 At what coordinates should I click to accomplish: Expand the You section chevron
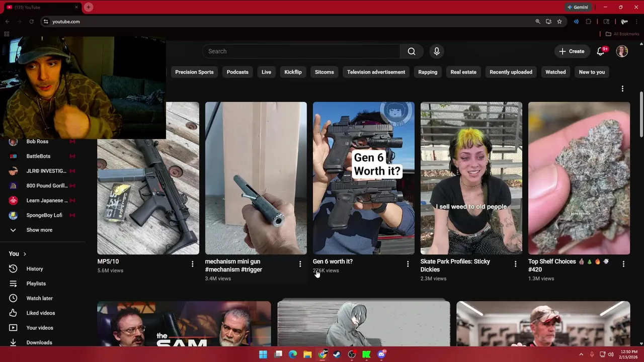(x=25, y=254)
